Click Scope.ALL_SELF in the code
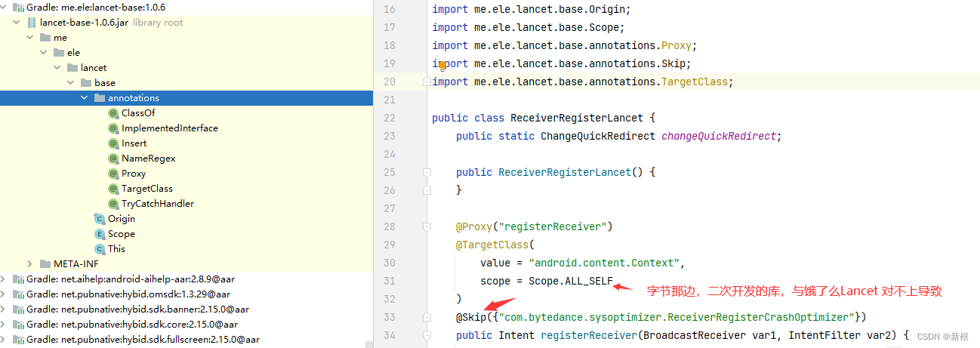 point(571,281)
